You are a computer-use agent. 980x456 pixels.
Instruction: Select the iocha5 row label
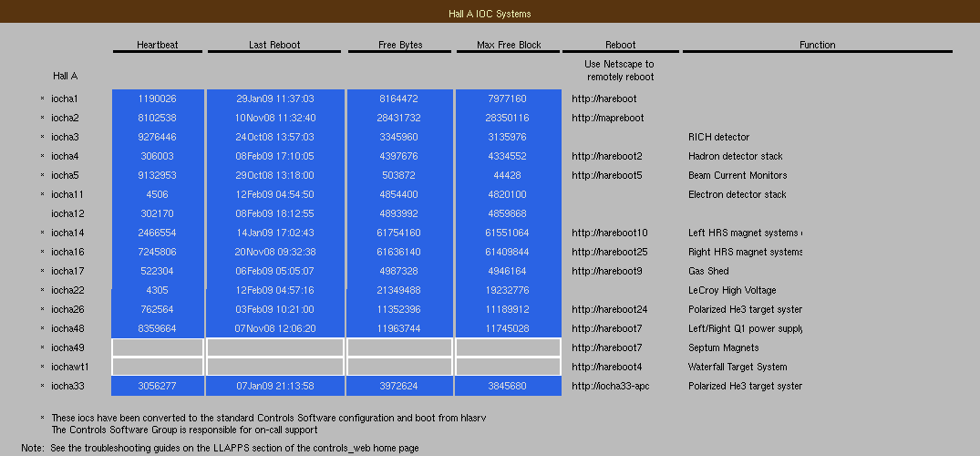click(x=65, y=175)
